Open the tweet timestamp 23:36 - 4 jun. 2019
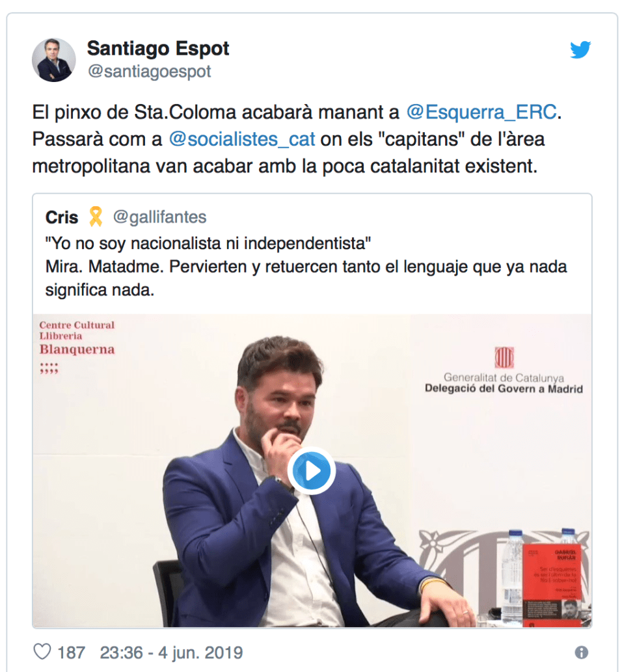 point(172,652)
